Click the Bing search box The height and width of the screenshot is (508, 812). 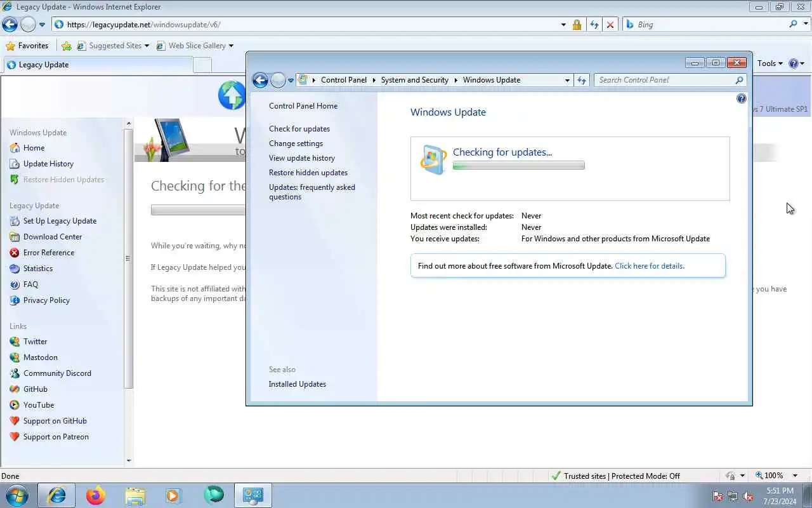[x=704, y=25]
